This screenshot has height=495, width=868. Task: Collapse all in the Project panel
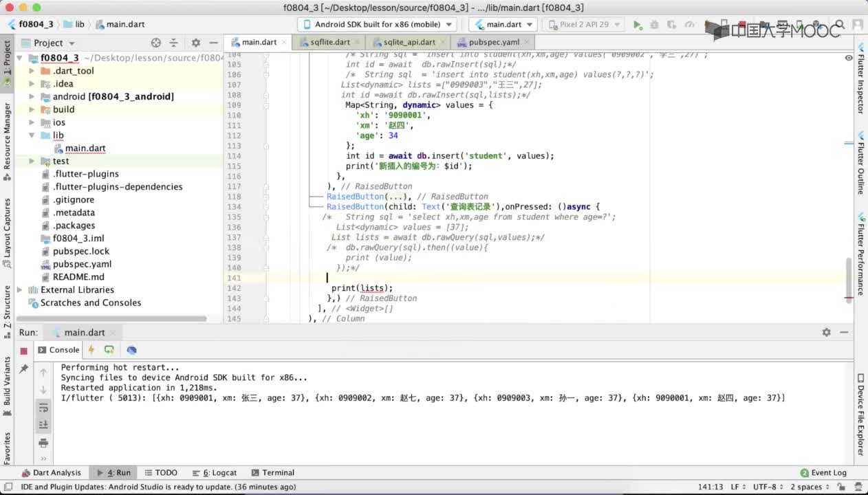tap(173, 43)
